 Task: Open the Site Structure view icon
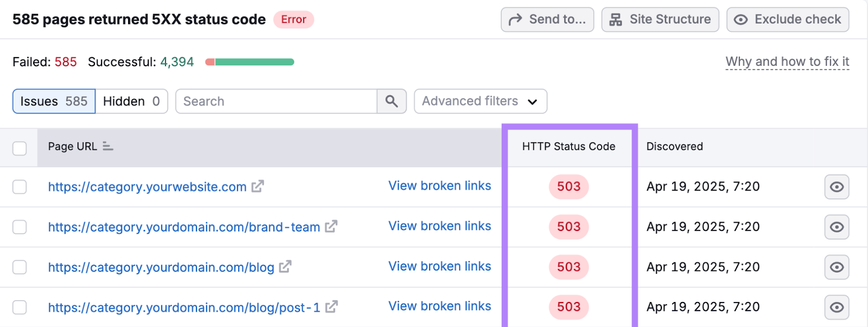tap(615, 19)
